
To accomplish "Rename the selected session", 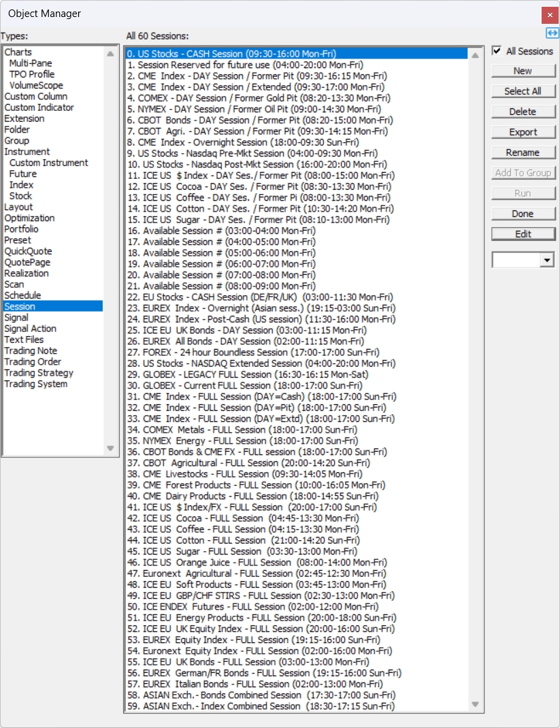I will tap(523, 152).
